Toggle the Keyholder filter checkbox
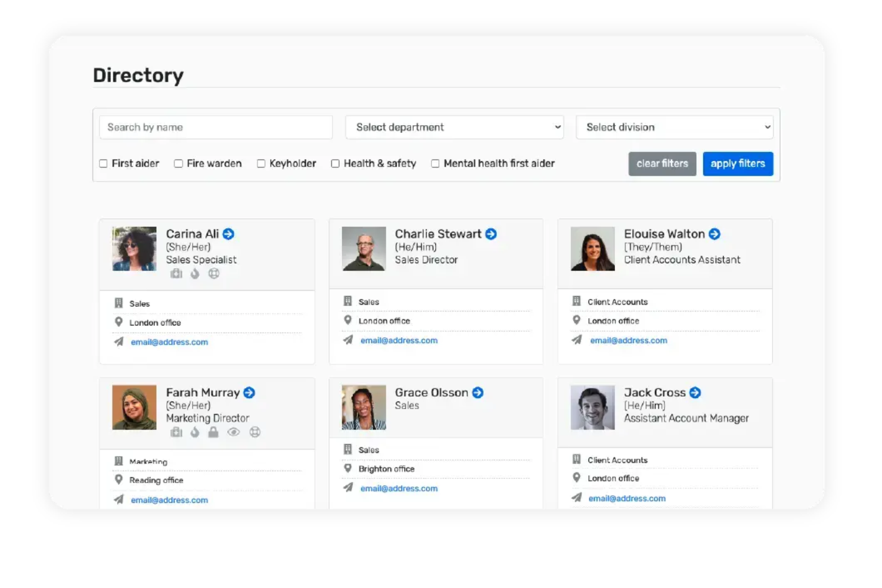The width and height of the screenshot is (882, 588). [x=261, y=163]
